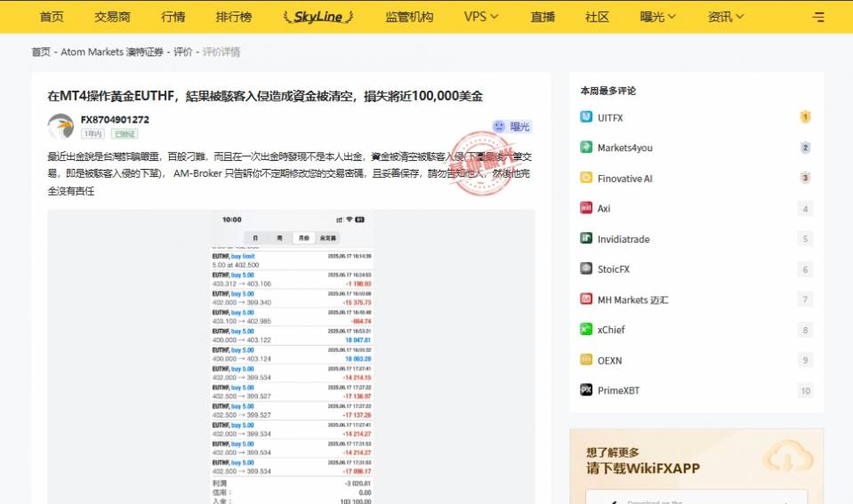The height and width of the screenshot is (504, 853).
Task: Open Axi broker name link
Action: click(x=604, y=208)
